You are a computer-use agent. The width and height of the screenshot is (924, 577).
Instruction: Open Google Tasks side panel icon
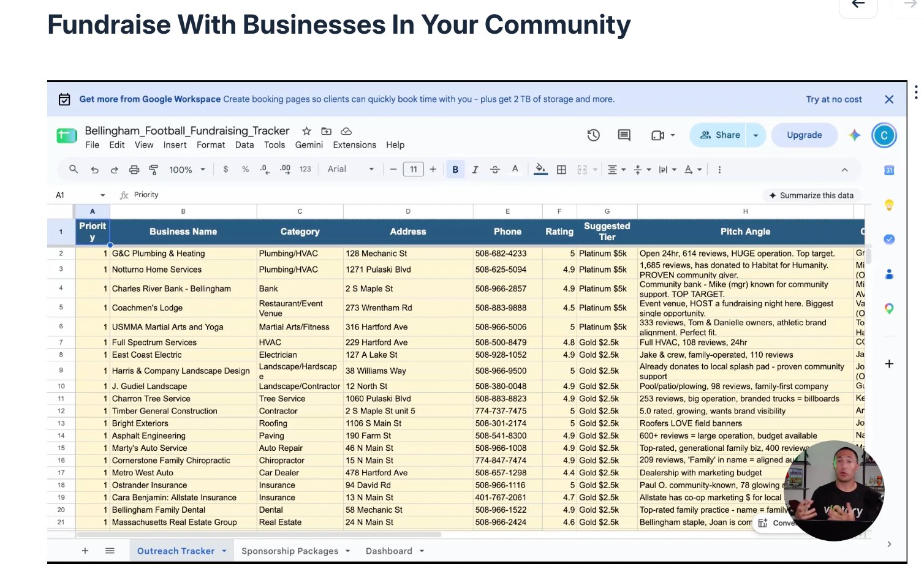pyautogui.click(x=889, y=239)
